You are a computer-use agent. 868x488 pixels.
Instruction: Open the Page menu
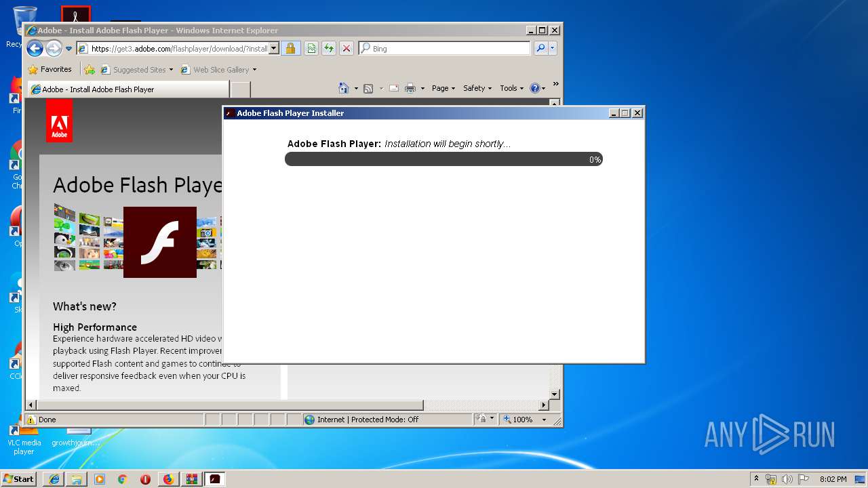443,88
